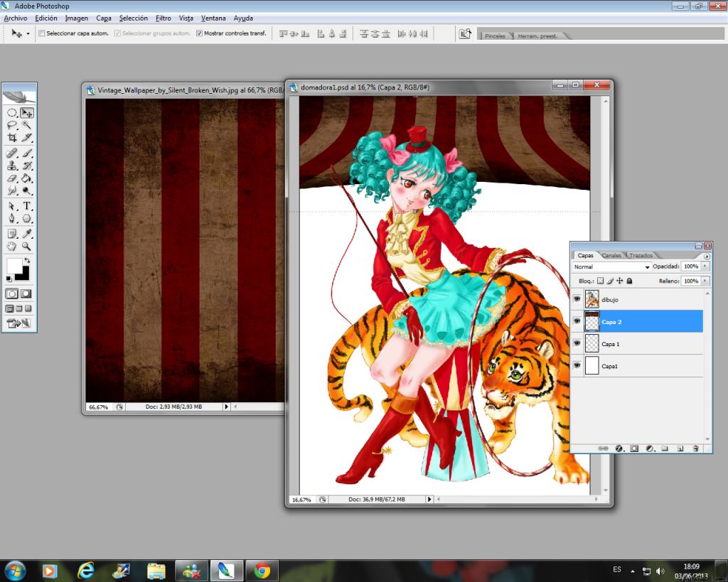Screen dimensions: 728x582
Task: Select the Crop tool
Action: pyautogui.click(x=12, y=137)
